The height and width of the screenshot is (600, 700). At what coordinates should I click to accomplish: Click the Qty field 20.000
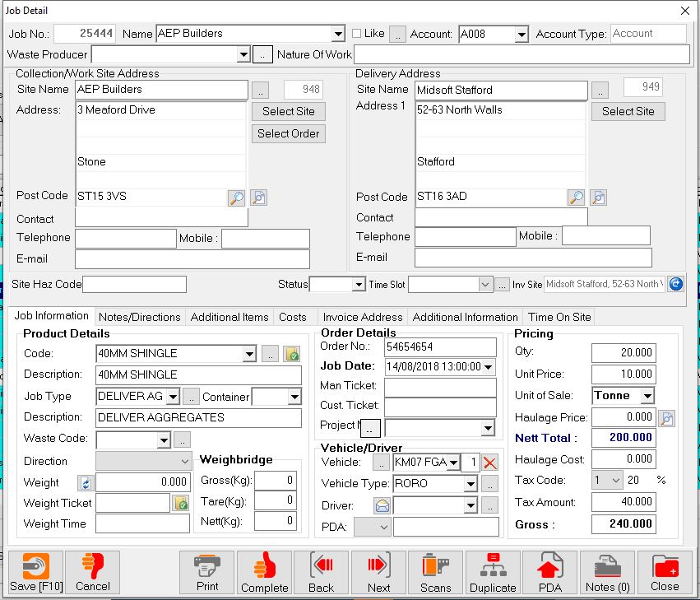[x=624, y=353]
